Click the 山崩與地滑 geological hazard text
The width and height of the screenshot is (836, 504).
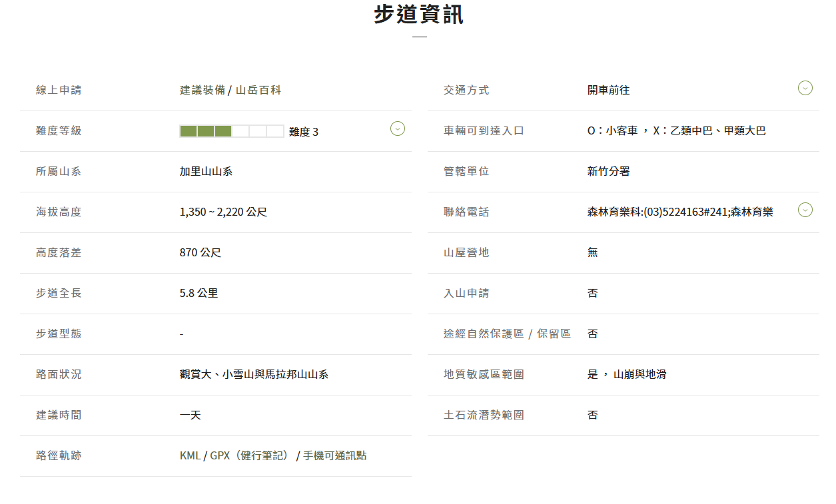639,374
